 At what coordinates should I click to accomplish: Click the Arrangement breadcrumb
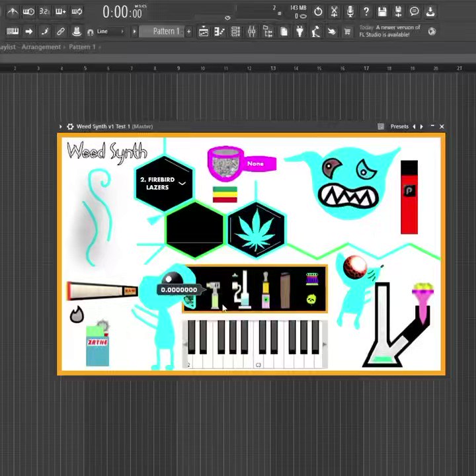click(41, 47)
